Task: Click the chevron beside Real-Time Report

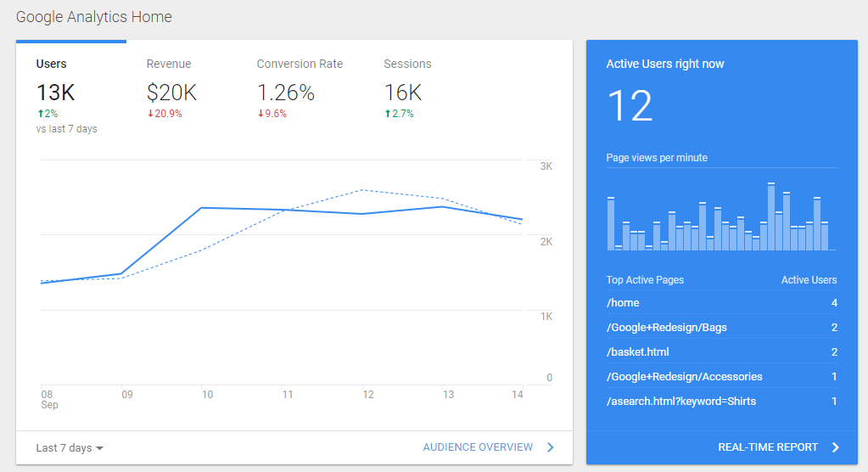Action: 836,447
